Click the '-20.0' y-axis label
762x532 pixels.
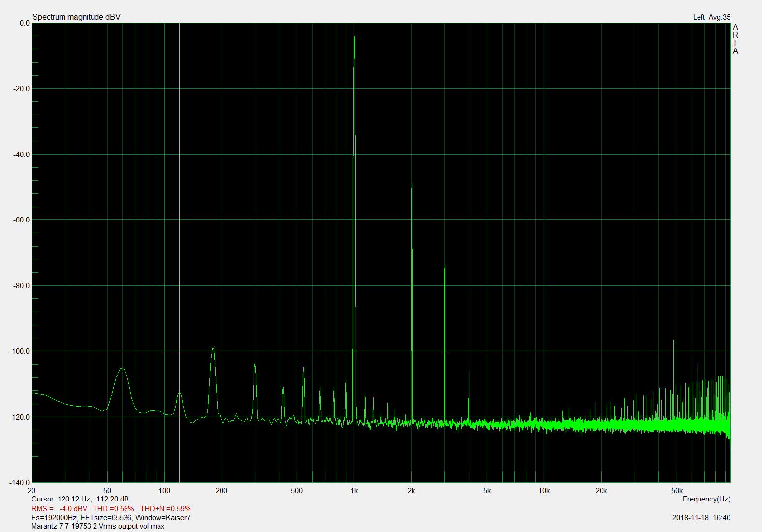pyautogui.click(x=23, y=89)
